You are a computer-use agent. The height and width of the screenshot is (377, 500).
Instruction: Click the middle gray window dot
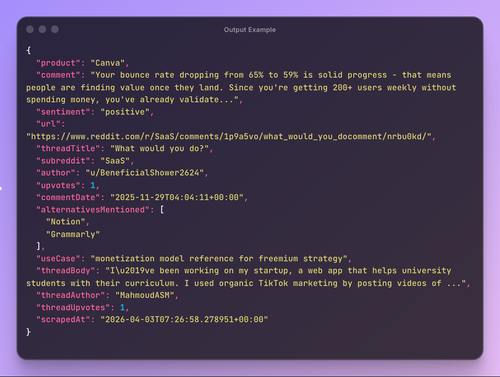point(42,29)
